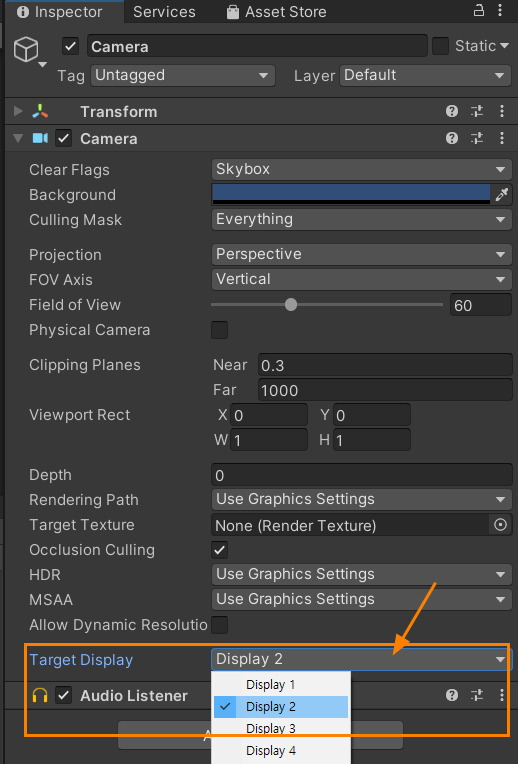Collapse the Camera component foldout
This screenshot has height=764, width=518.
[x=19, y=139]
